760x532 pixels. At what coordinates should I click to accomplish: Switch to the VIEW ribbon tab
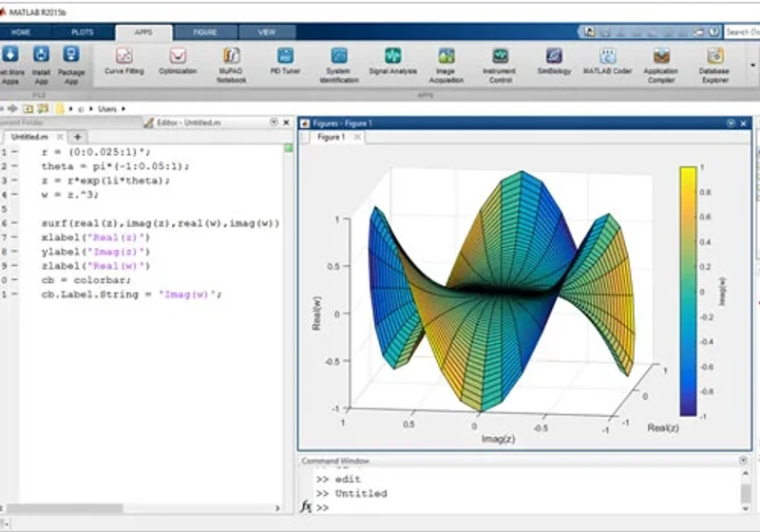pos(267,32)
